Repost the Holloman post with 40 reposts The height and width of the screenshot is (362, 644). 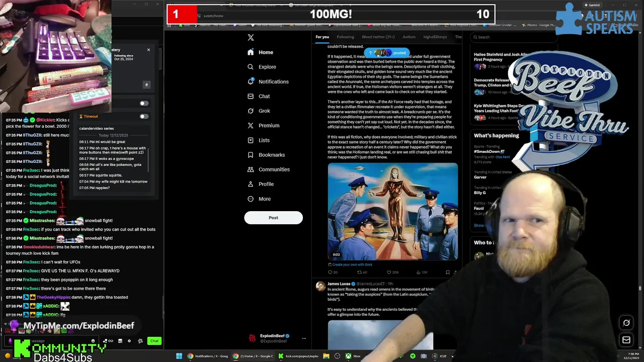point(362,272)
